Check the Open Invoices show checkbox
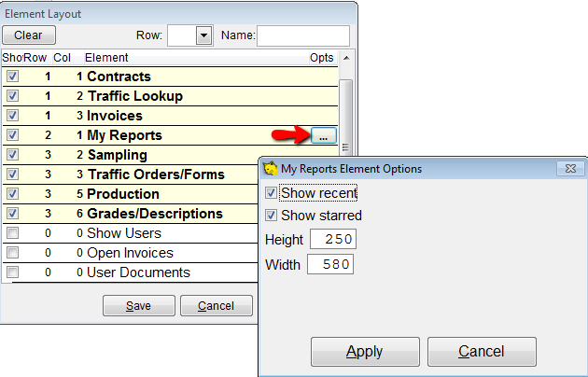The height and width of the screenshot is (377, 588). point(12,252)
